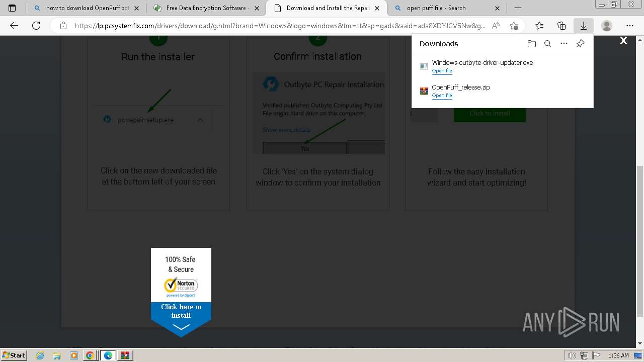
Task: Click the 'Yes' button in installation image
Action: point(305,148)
